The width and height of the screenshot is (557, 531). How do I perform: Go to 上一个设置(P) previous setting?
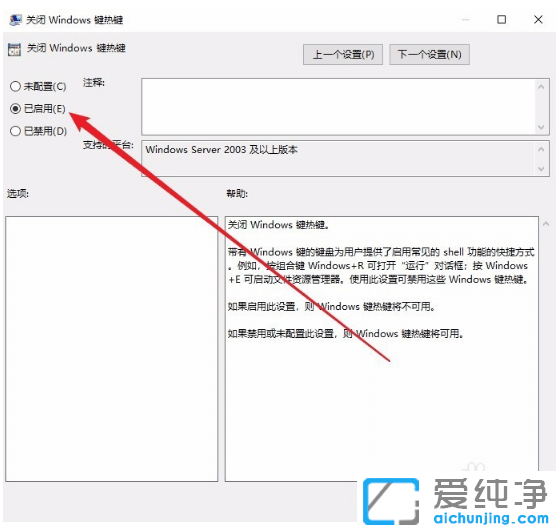pyautogui.click(x=343, y=54)
